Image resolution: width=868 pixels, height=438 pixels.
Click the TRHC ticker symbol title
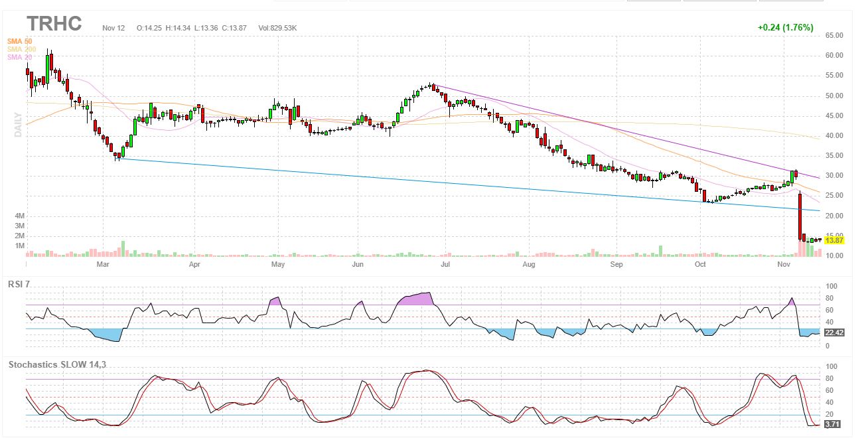54,24
